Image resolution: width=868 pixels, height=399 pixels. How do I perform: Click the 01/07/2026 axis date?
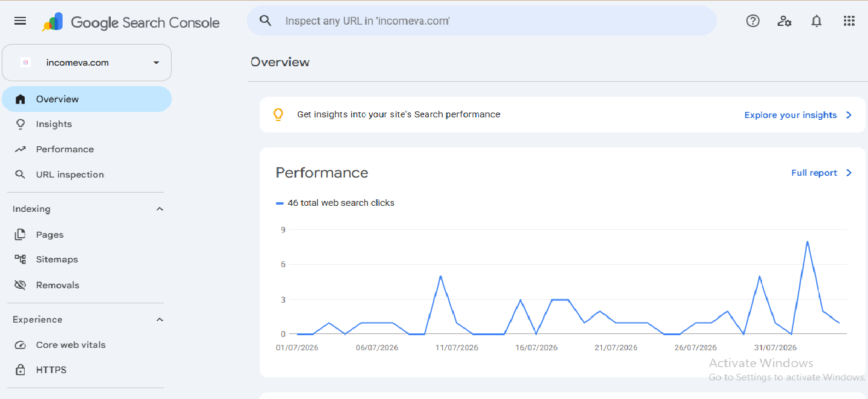297,348
